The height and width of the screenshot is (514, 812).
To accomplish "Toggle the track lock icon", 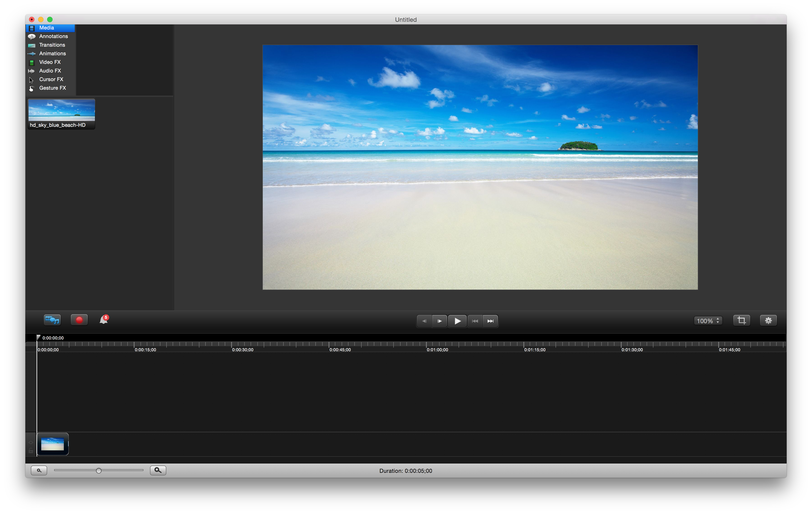I will (x=31, y=451).
